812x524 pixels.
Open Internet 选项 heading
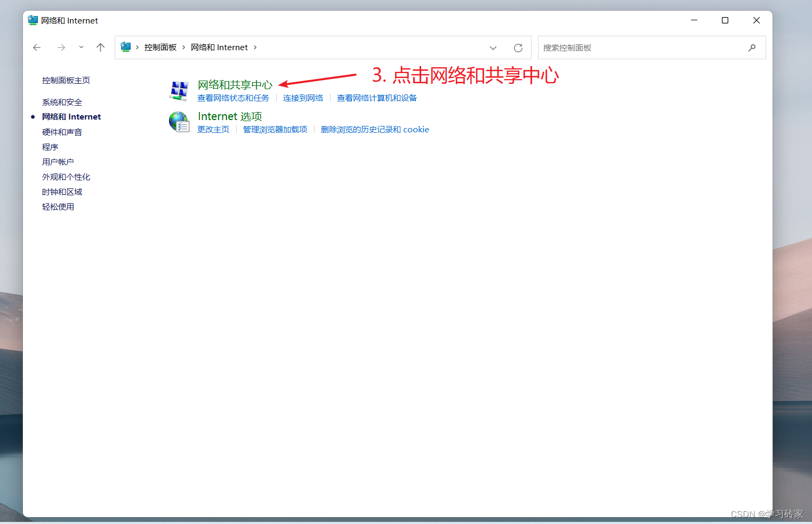point(230,116)
